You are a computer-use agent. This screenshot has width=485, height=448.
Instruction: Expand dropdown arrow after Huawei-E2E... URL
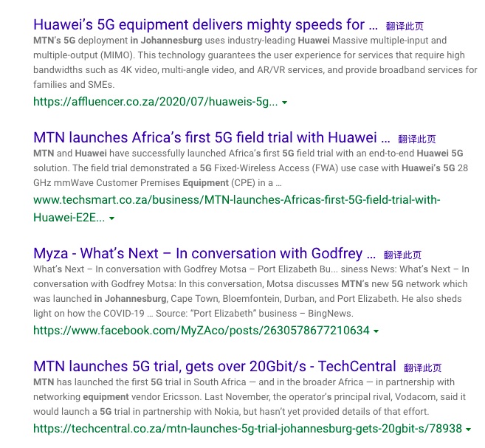(112, 218)
